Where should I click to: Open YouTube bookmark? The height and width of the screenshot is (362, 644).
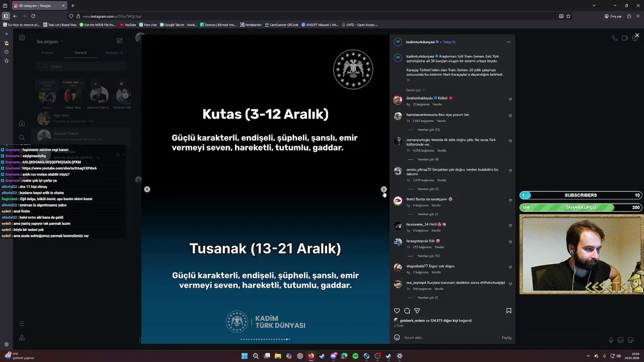[x=128, y=25]
